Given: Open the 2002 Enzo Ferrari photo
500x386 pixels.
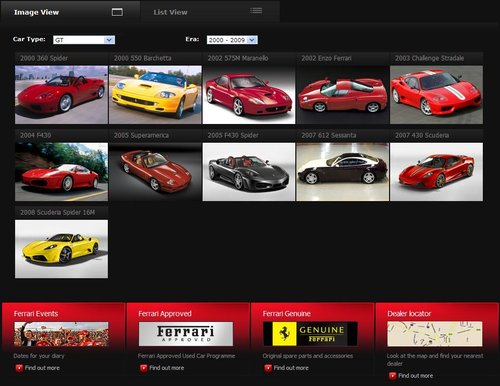Looking at the screenshot, I should tap(343, 95).
